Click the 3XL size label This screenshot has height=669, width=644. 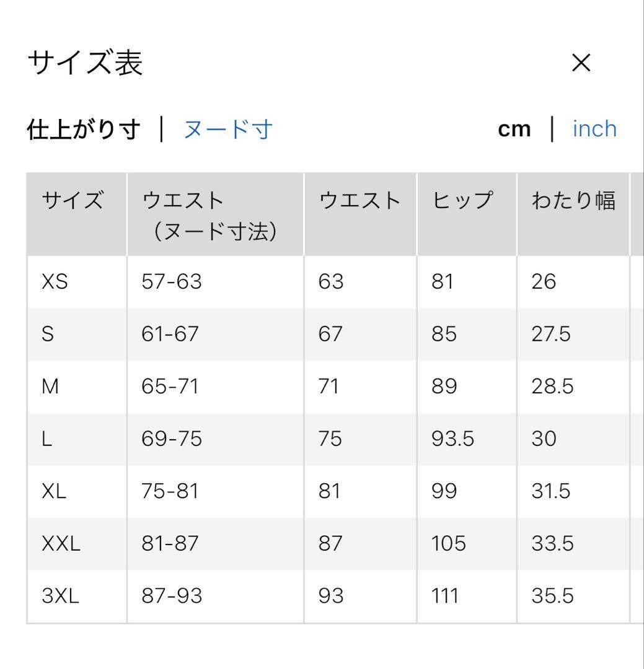[x=61, y=596]
